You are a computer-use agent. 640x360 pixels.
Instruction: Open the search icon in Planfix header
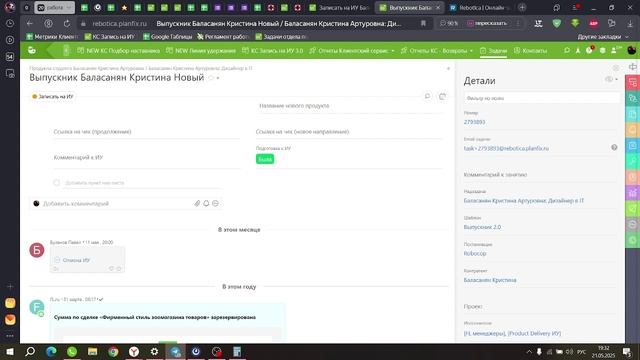click(567, 51)
